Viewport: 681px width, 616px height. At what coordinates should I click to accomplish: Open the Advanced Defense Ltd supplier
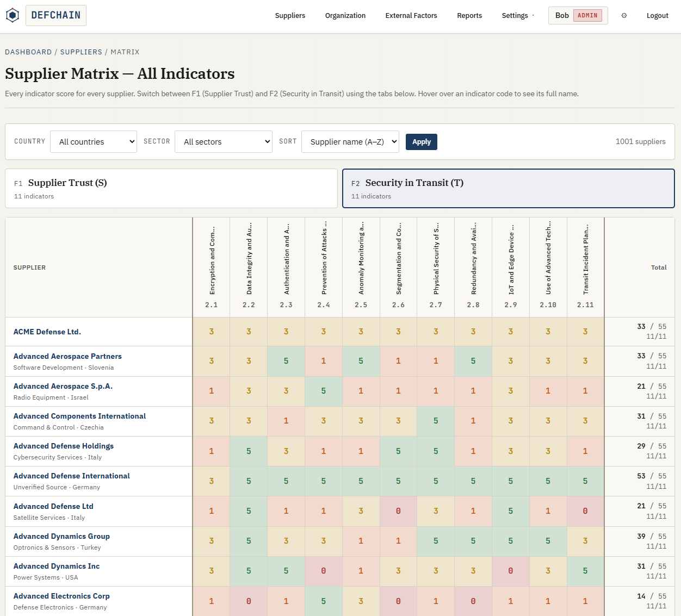click(53, 506)
